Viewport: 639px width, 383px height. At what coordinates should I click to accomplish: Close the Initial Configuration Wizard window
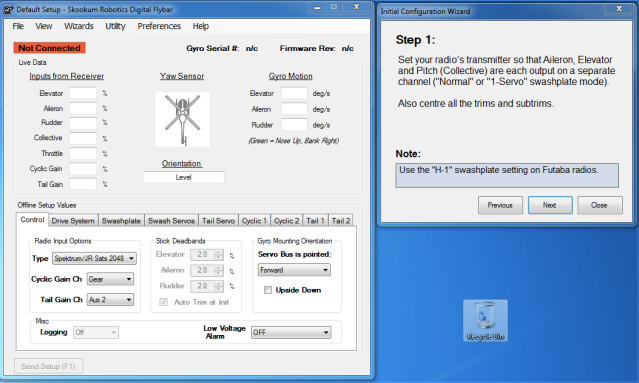tap(619, 8)
